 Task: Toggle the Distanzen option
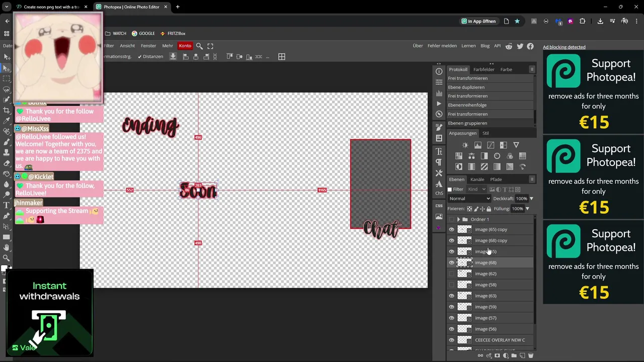150,57
